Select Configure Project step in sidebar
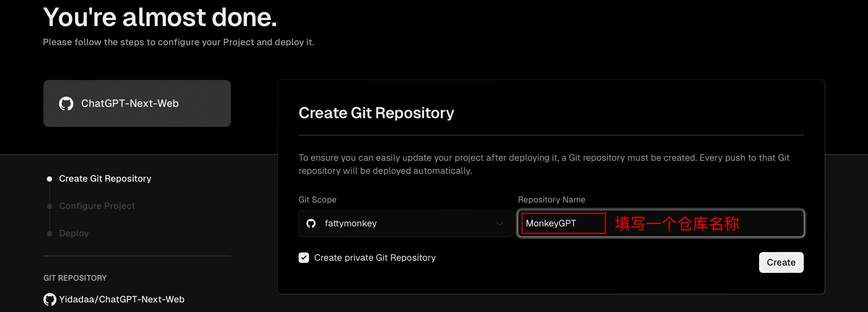Screen dimensions: 868x312 click(97, 206)
